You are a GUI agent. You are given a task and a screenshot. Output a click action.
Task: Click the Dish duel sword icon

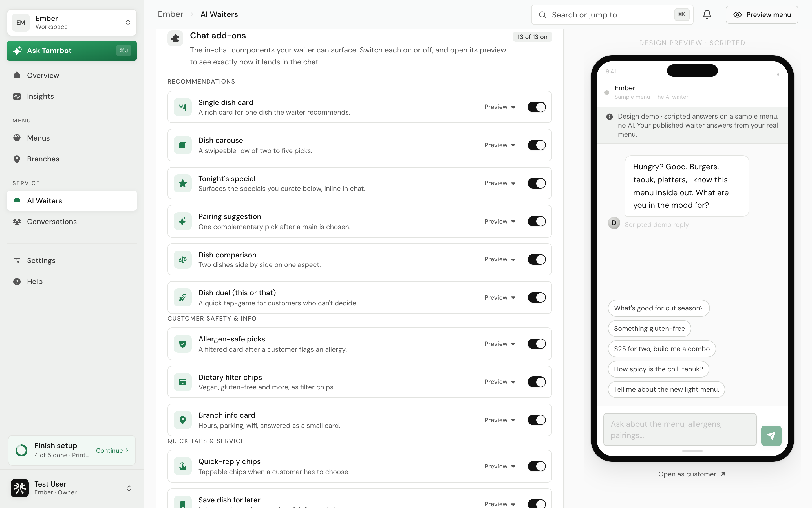182,298
